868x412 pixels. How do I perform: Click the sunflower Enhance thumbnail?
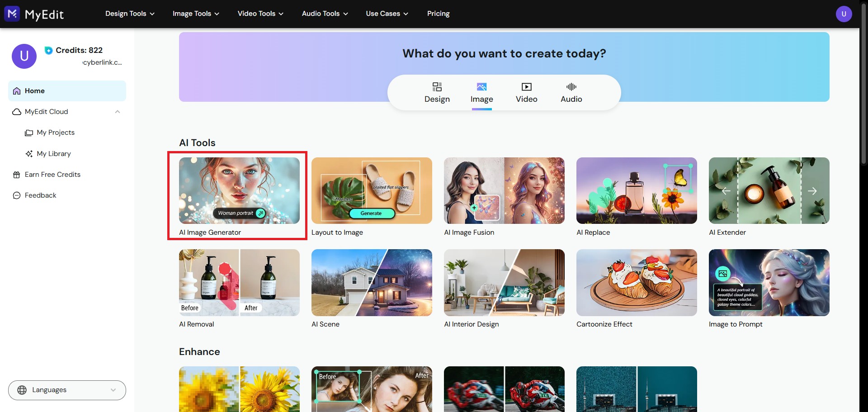pos(239,389)
